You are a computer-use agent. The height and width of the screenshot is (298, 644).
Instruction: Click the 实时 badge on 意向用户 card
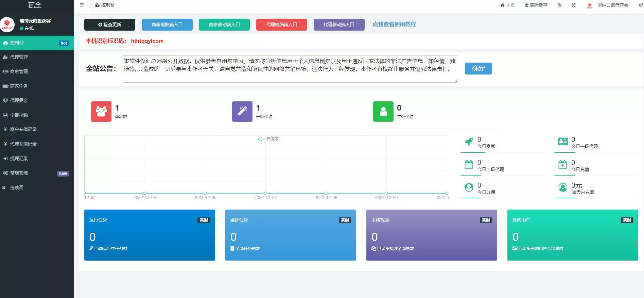[x=627, y=220]
